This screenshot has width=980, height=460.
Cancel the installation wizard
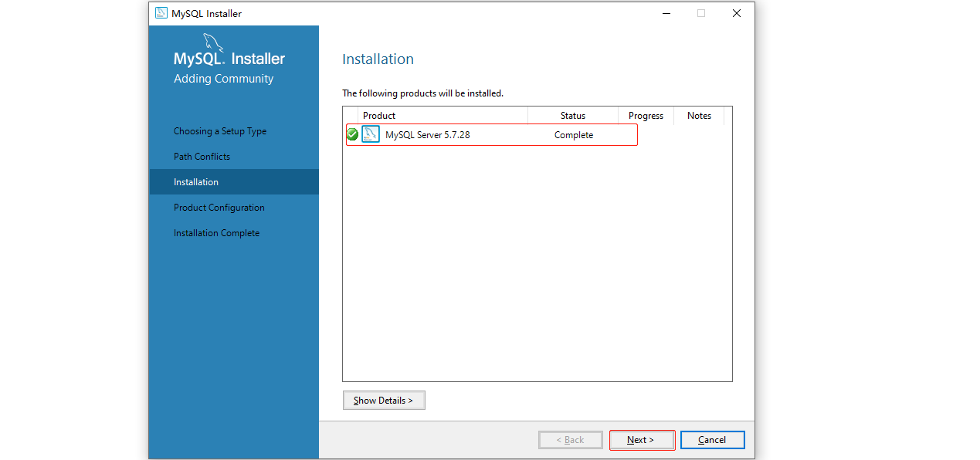tap(712, 440)
